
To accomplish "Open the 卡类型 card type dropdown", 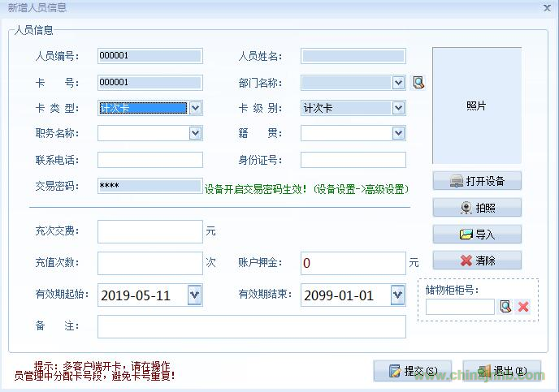I will coord(195,108).
